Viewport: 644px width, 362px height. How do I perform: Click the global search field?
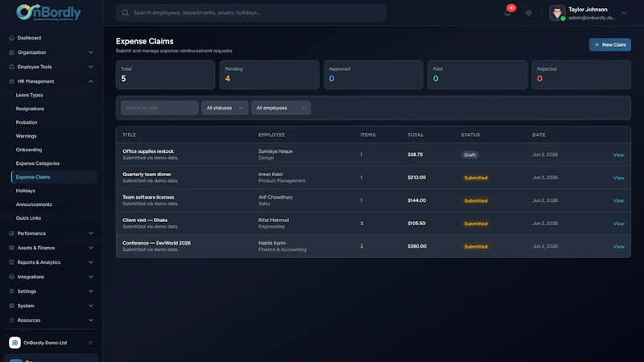tap(251, 13)
